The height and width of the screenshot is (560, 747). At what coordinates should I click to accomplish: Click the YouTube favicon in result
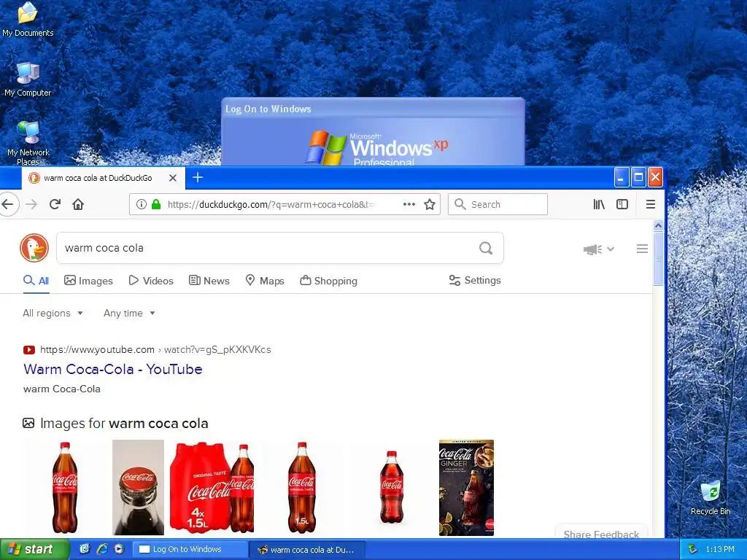(29, 350)
